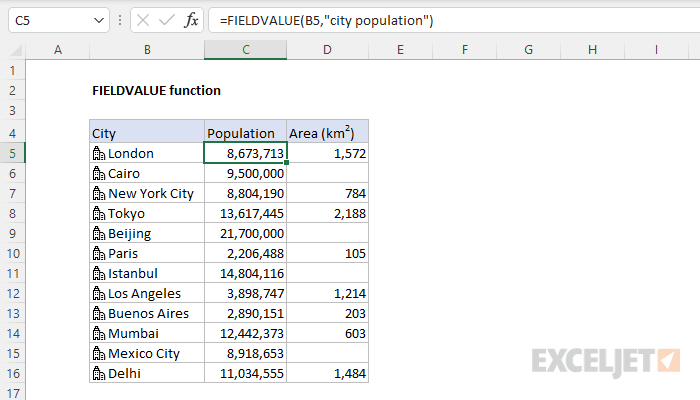Select the 'Area (km²)' header cell
700x400 pixels.
point(327,133)
